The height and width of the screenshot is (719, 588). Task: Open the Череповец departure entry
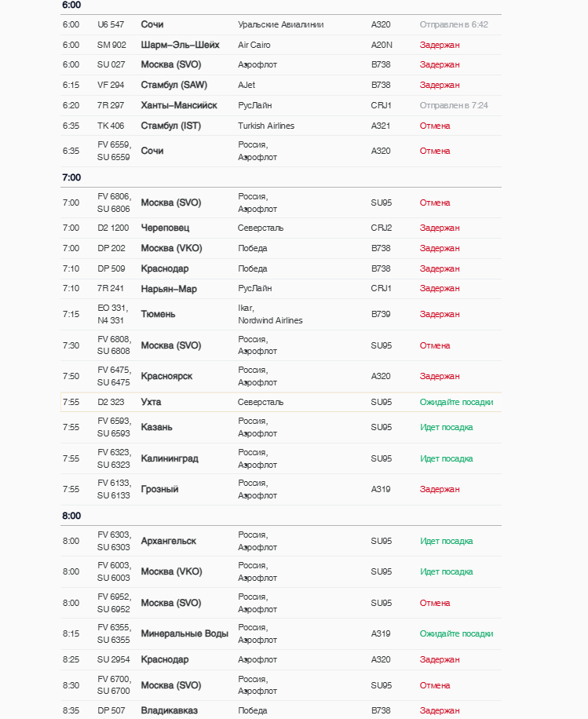(165, 228)
